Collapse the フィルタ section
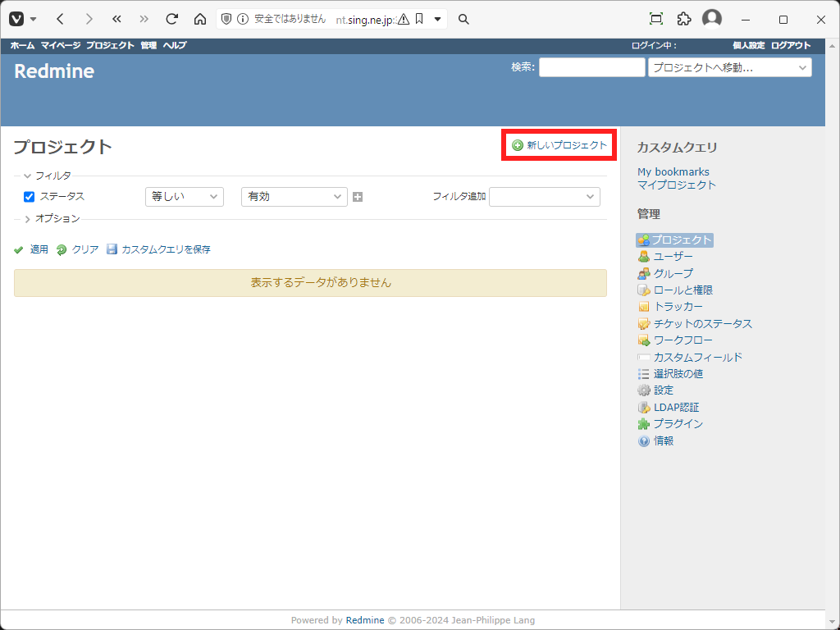This screenshot has width=840, height=630. 47,176
